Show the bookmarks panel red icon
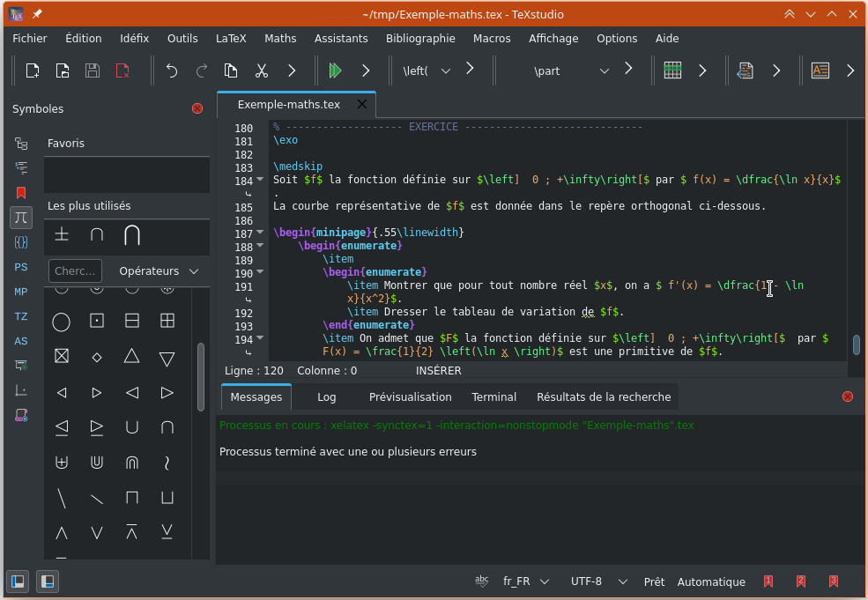 [x=21, y=193]
